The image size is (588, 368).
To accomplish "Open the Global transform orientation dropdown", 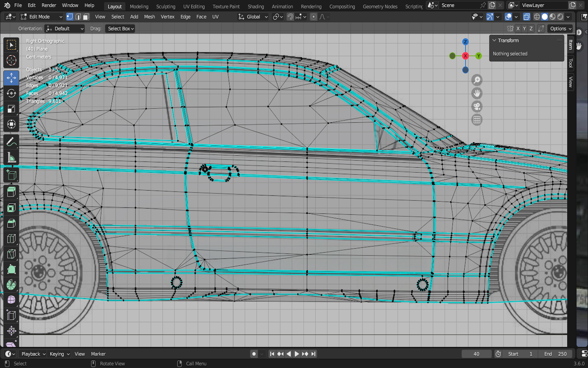I will [x=253, y=17].
